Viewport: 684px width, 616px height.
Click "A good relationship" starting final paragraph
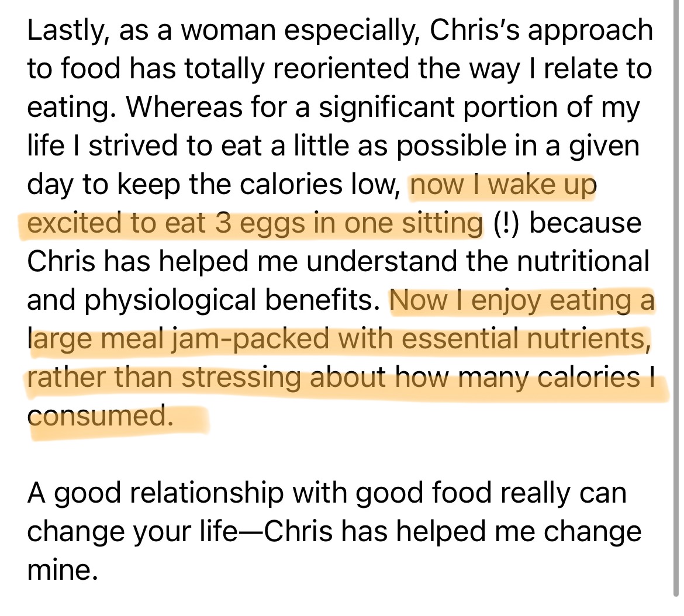tap(156, 493)
